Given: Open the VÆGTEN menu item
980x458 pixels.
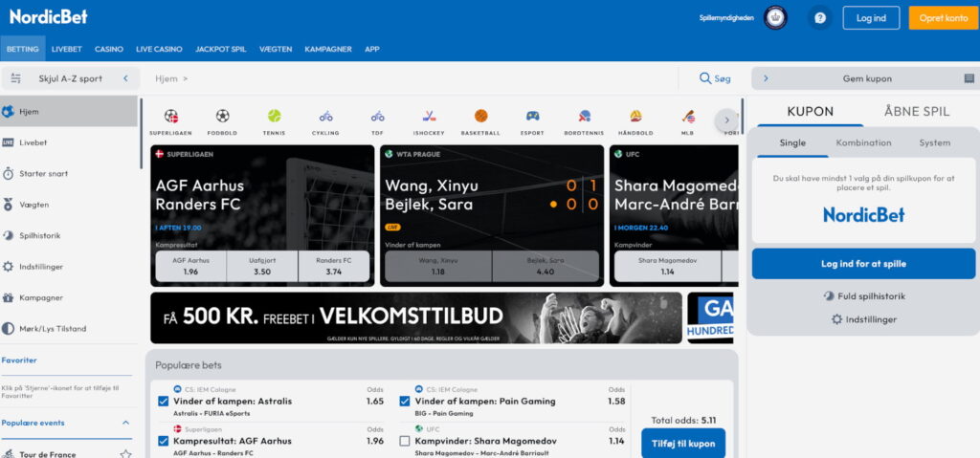Looking at the screenshot, I should [x=276, y=49].
